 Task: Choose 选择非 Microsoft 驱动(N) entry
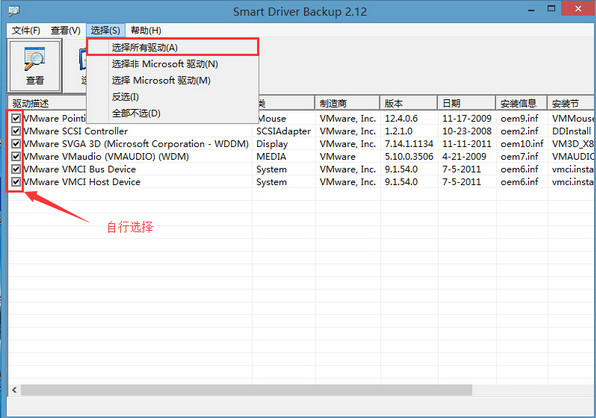point(173,64)
